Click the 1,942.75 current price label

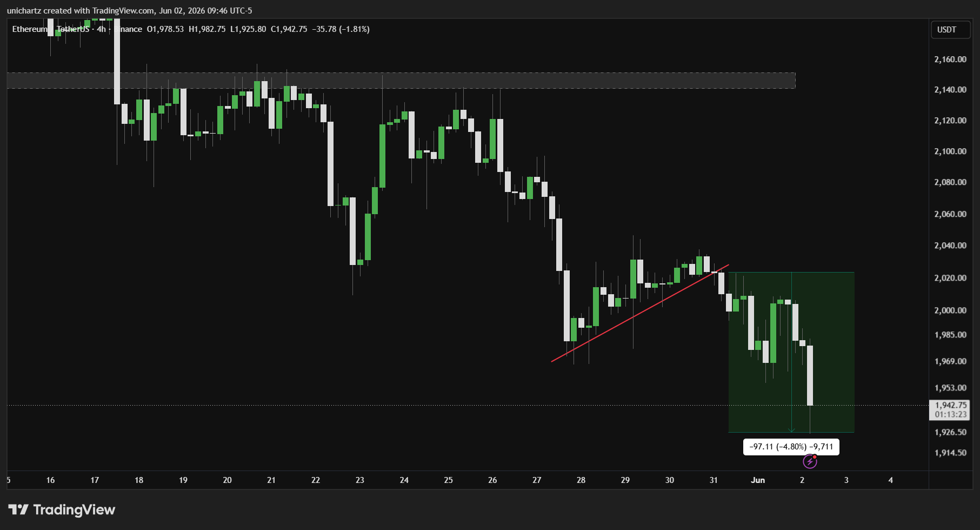(950, 405)
